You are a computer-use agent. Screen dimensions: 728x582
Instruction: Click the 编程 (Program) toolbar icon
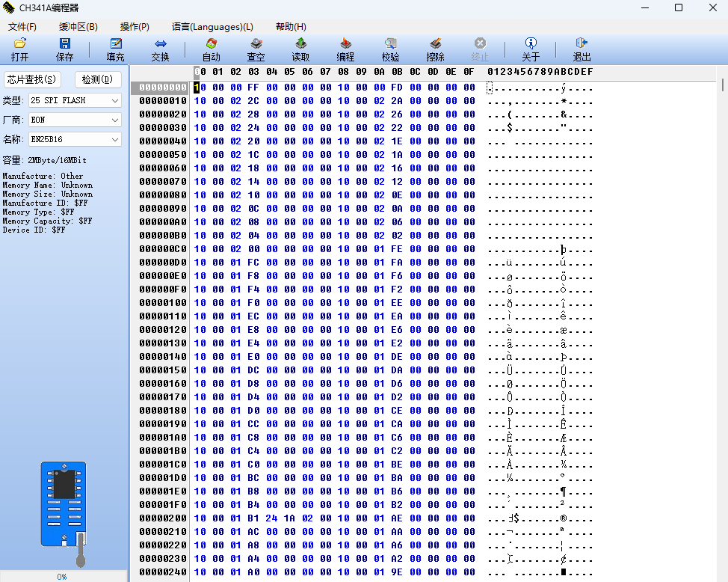(x=345, y=49)
